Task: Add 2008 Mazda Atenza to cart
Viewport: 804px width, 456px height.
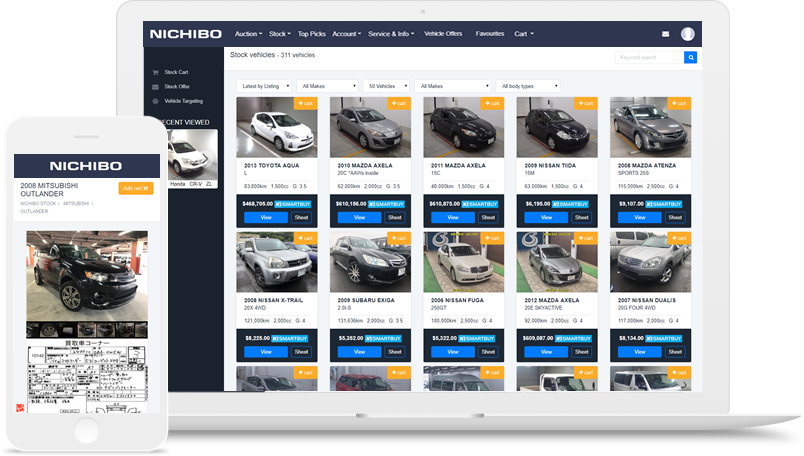Action: pyautogui.click(x=679, y=103)
